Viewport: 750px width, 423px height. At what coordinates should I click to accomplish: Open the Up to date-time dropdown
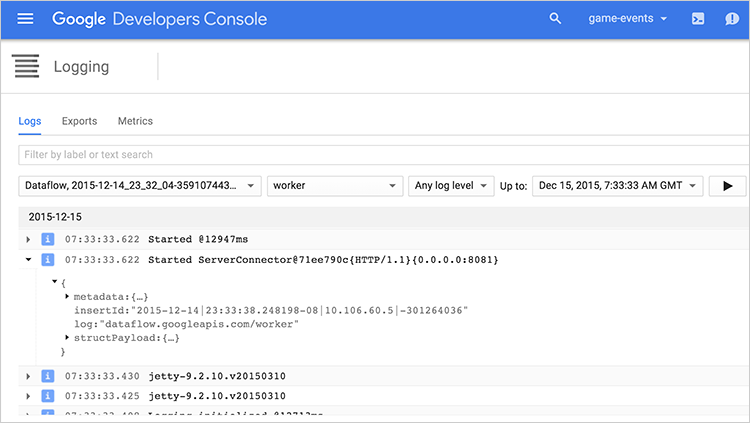click(x=618, y=186)
